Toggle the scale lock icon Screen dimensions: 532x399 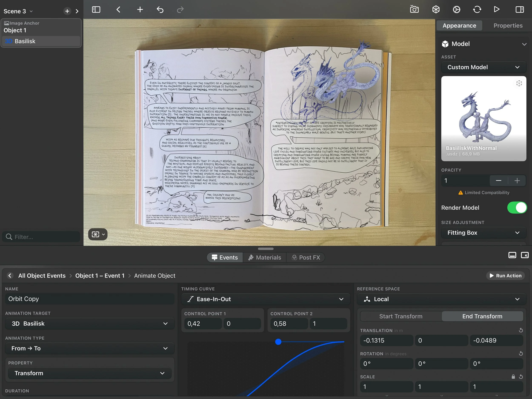pos(513,377)
